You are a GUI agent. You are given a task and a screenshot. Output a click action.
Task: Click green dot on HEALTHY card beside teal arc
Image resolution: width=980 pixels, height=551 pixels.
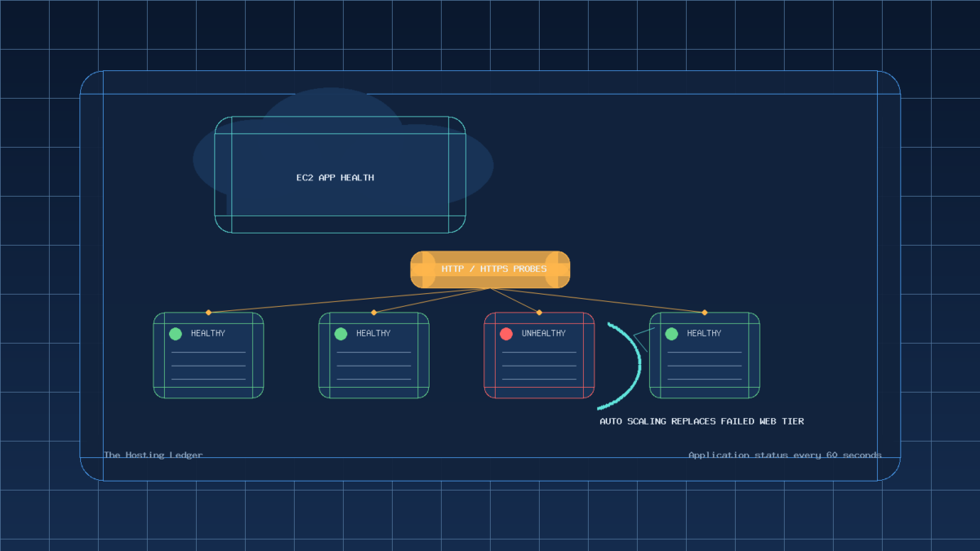click(671, 334)
